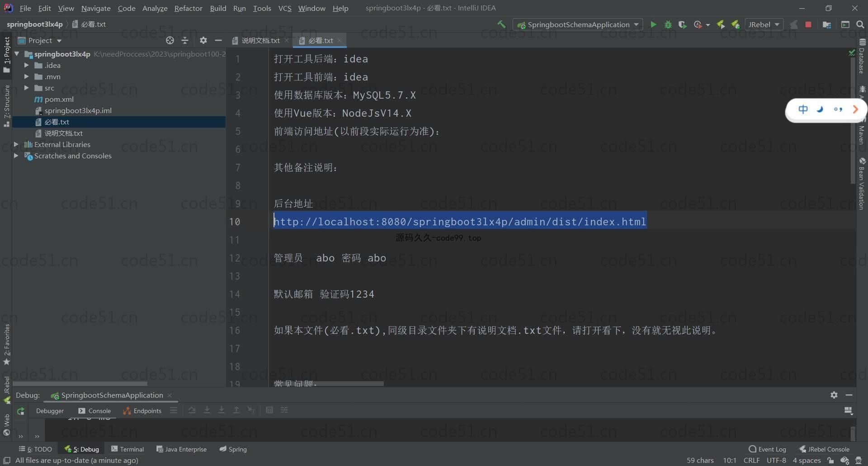The image size is (868, 466).
Task: Open Project panel settings gear
Action: (203, 40)
